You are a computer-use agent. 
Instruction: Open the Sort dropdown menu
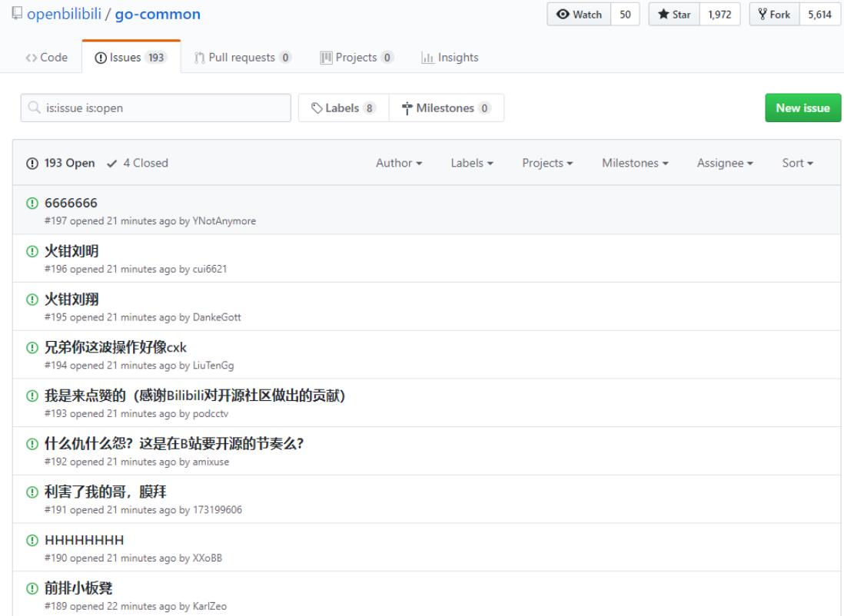(797, 163)
